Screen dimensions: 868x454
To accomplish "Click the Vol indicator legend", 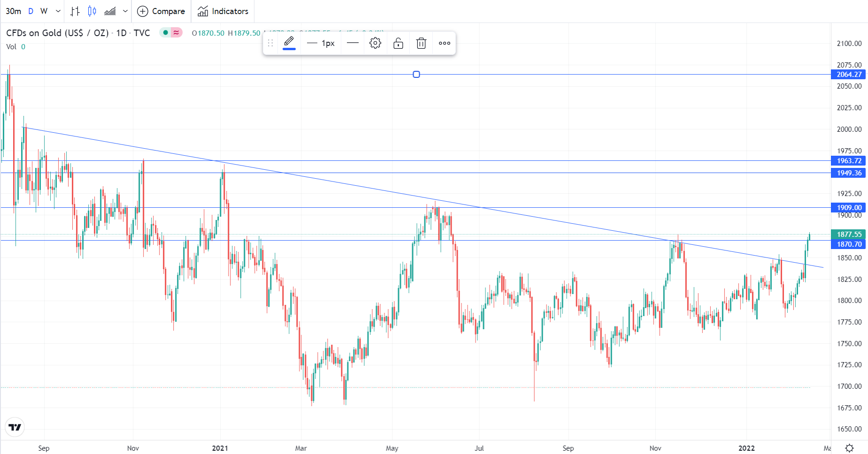I will click(x=15, y=46).
